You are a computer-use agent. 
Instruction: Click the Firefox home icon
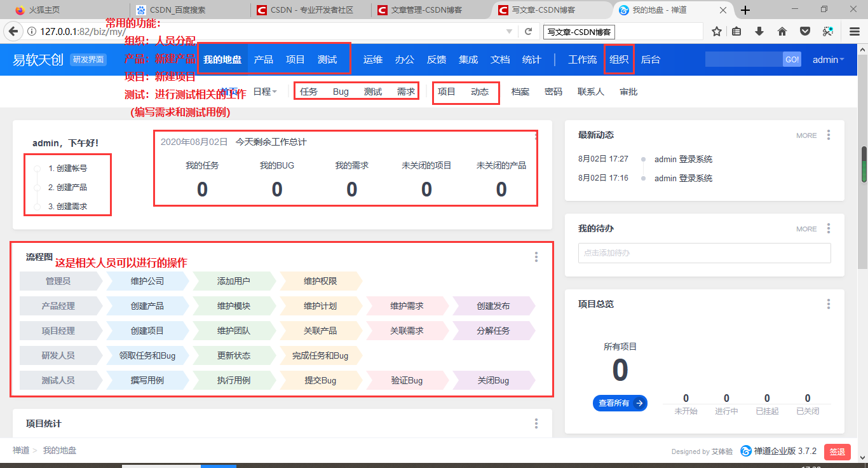(x=782, y=31)
